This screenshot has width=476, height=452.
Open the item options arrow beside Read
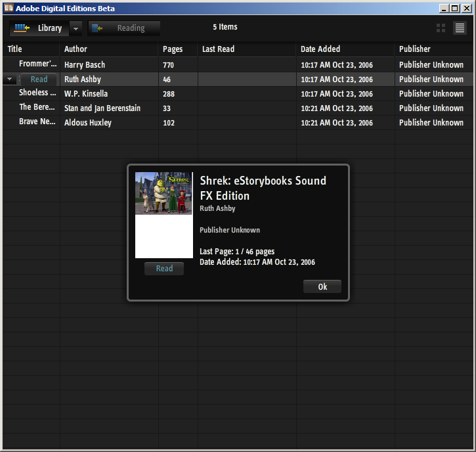(10, 79)
